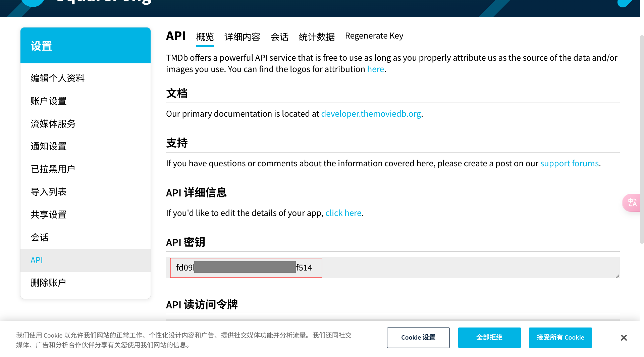Click 全部拒绝 cookie button
Image resolution: width=644 pixels, height=357 pixels.
pyautogui.click(x=489, y=338)
